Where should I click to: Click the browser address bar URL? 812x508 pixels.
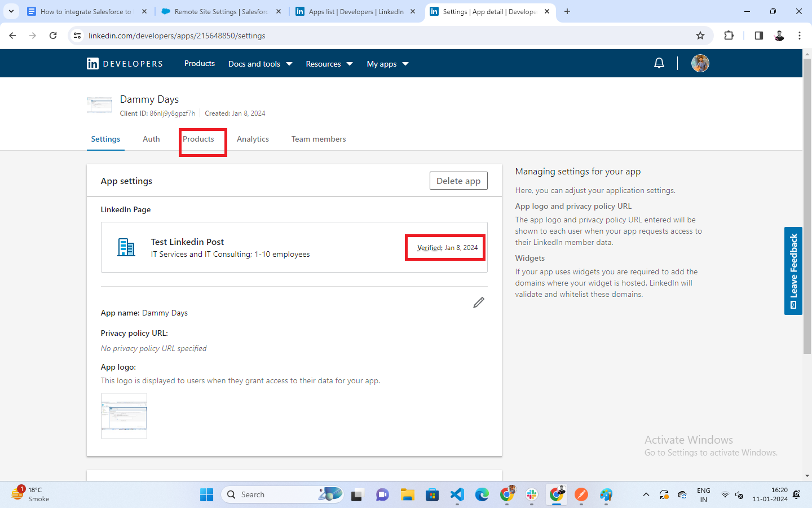[177, 36]
